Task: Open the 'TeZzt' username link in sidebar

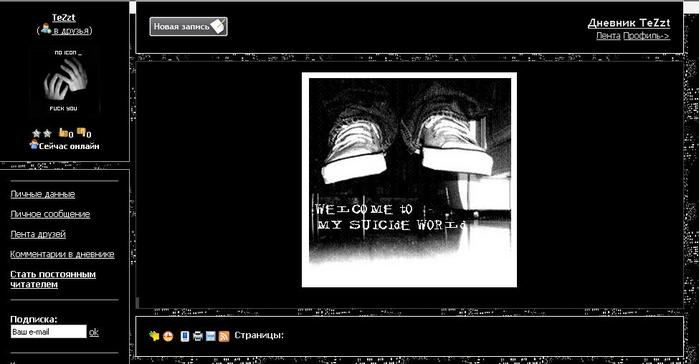Action: click(63, 18)
